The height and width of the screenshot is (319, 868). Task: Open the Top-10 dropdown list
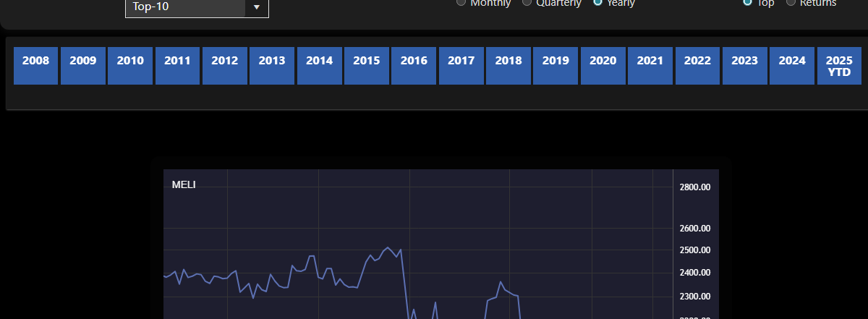pos(256,7)
